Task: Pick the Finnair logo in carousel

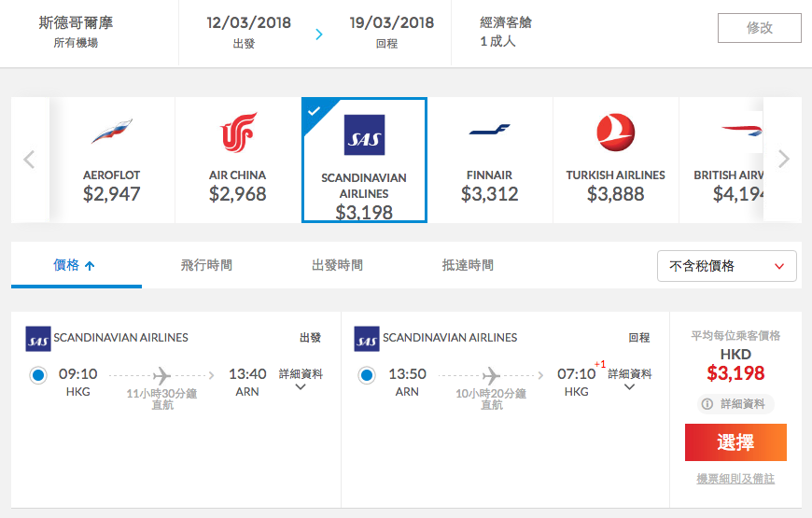Action: click(x=489, y=131)
